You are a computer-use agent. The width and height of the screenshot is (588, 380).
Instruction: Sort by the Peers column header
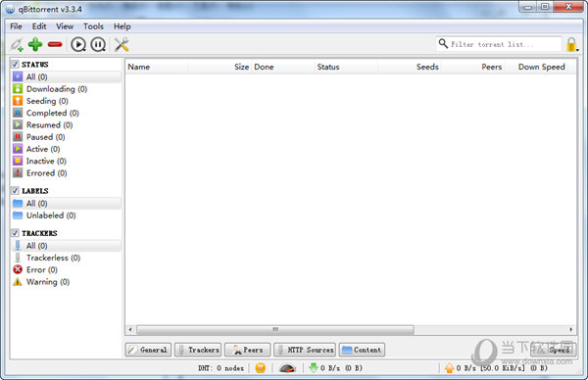(472, 67)
